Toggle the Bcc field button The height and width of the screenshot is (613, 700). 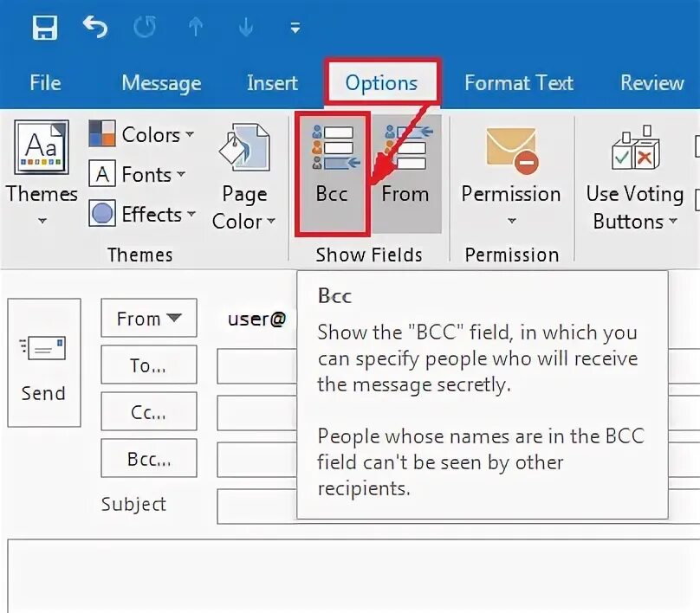[x=332, y=173]
